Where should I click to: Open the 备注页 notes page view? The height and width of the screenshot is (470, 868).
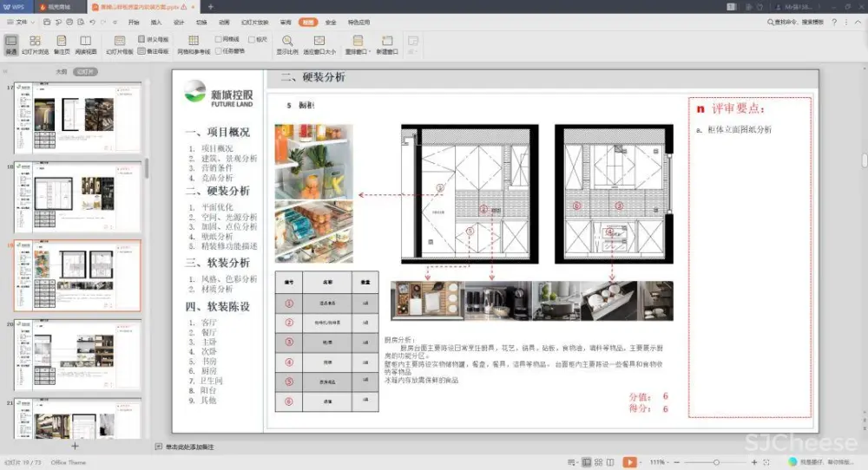coord(61,44)
